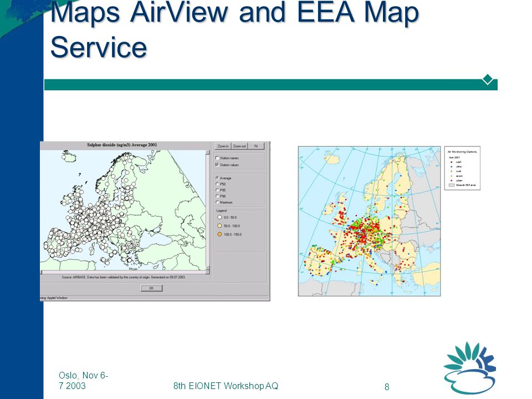
Task: Click the blue 'other' legend dot
Action: (x=451, y=167)
